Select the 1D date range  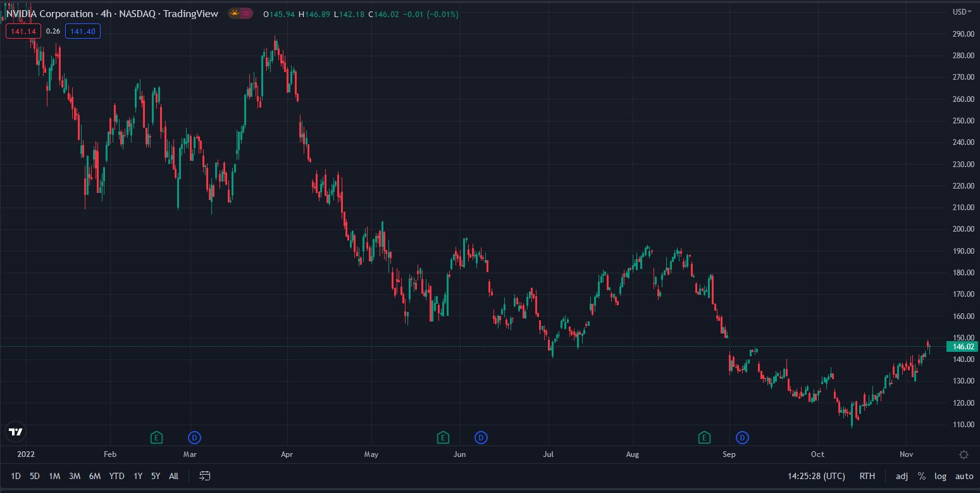16,476
